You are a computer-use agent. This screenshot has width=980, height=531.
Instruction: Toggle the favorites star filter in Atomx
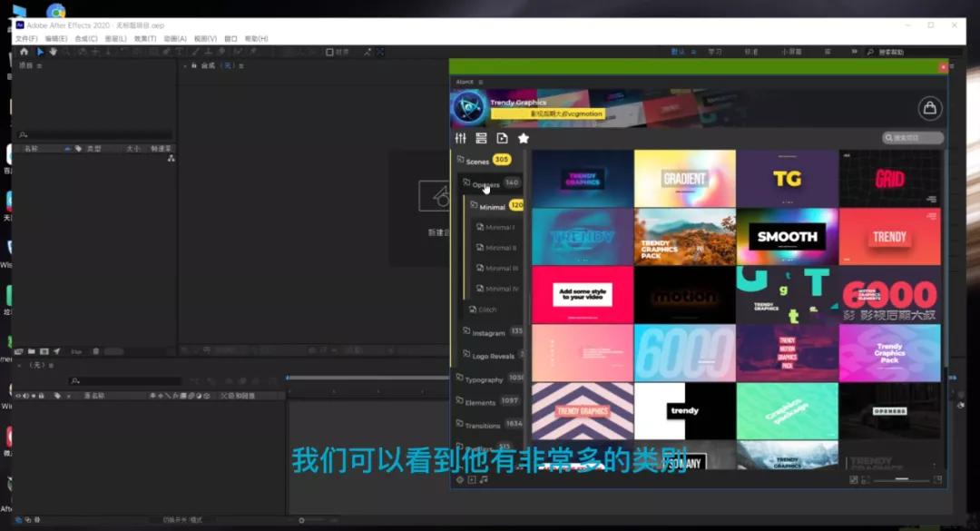(x=523, y=138)
